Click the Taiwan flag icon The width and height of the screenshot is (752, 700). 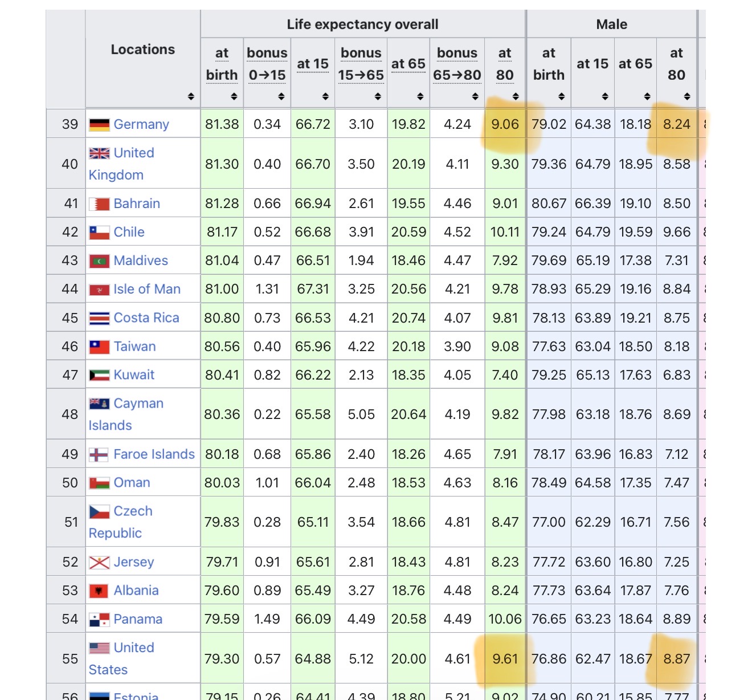[99, 347]
